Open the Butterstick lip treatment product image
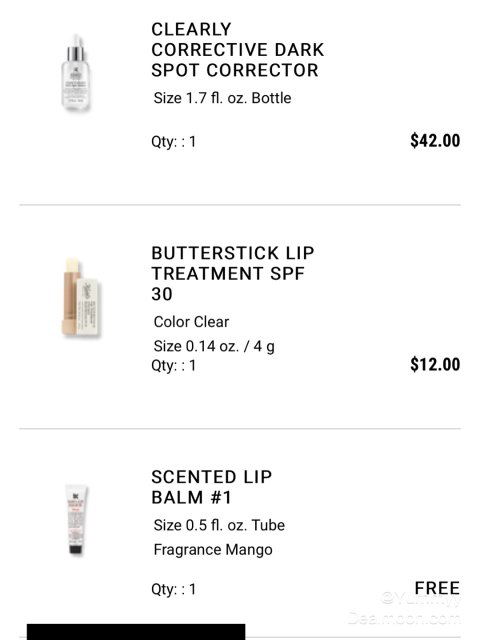 tap(81, 297)
